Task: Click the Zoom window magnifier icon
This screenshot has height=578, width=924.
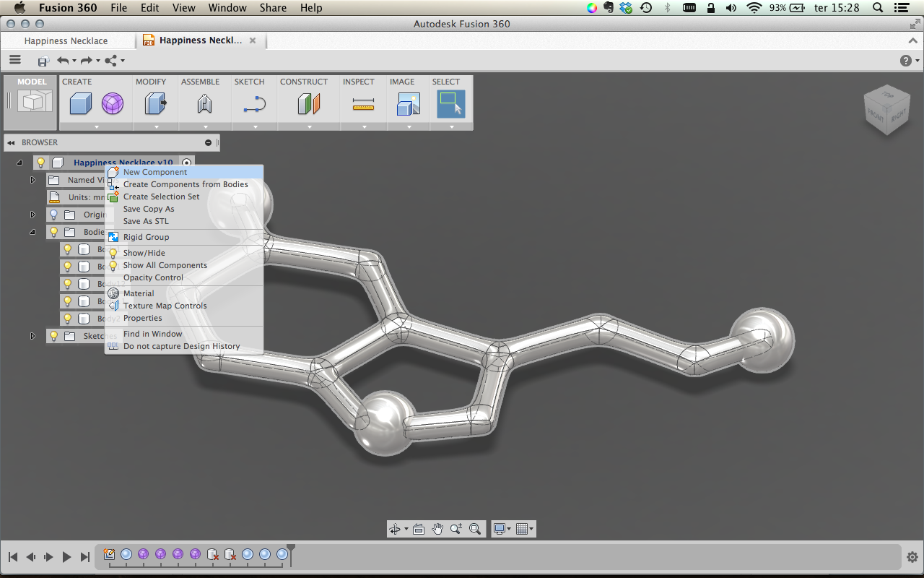Action: 456,529
